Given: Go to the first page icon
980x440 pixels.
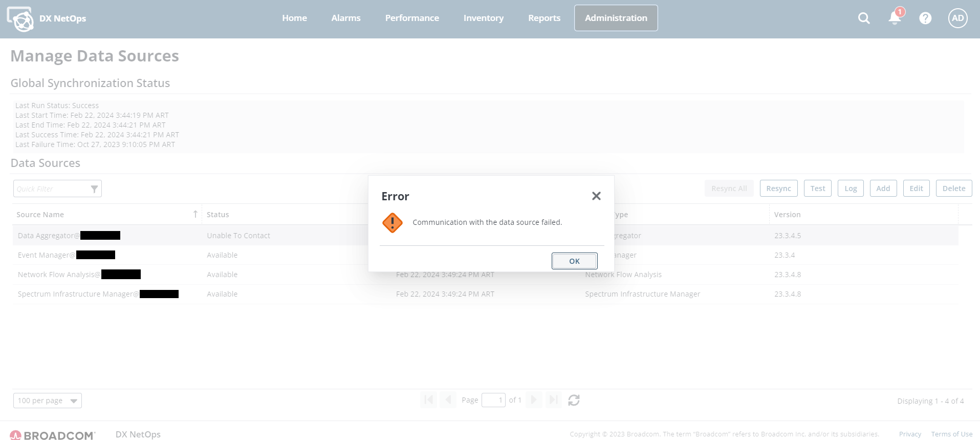Looking at the screenshot, I should pyautogui.click(x=429, y=400).
